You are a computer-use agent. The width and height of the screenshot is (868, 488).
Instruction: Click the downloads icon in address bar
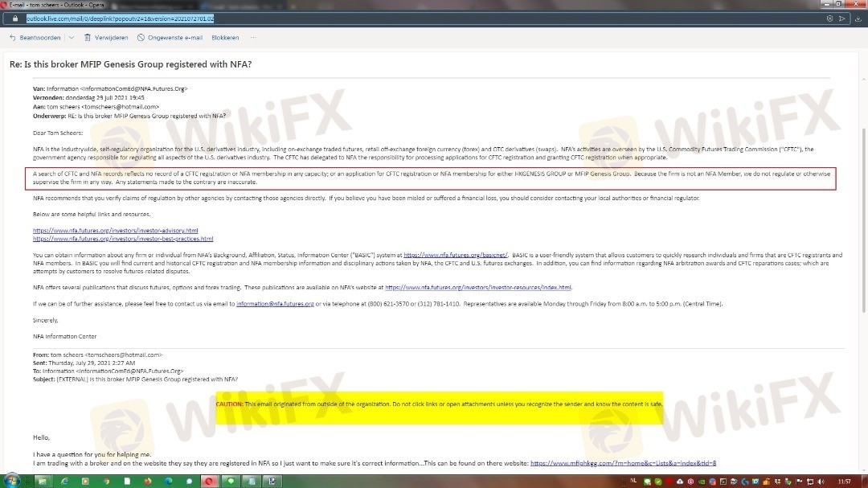(x=858, y=18)
